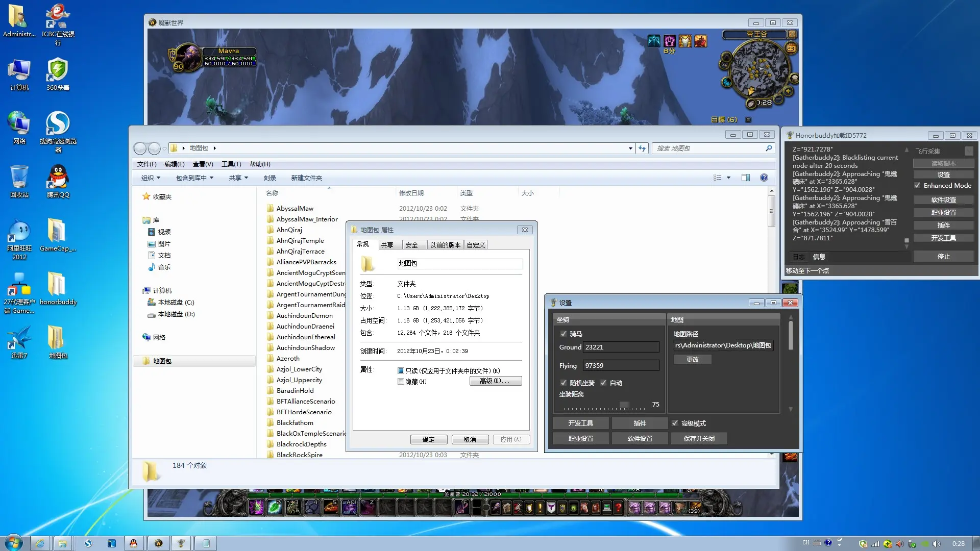Click the Explorer help question-mark icon
980x551 pixels.
click(x=764, y=178)
